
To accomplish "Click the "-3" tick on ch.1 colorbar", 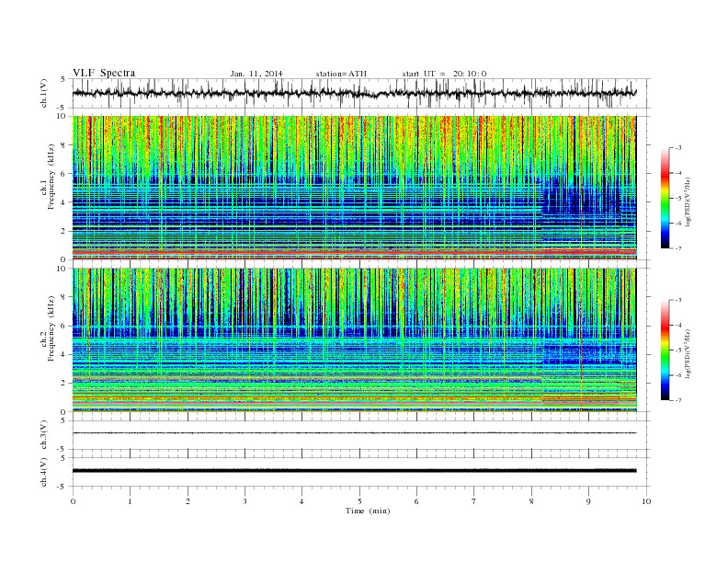I will point(678,148).
